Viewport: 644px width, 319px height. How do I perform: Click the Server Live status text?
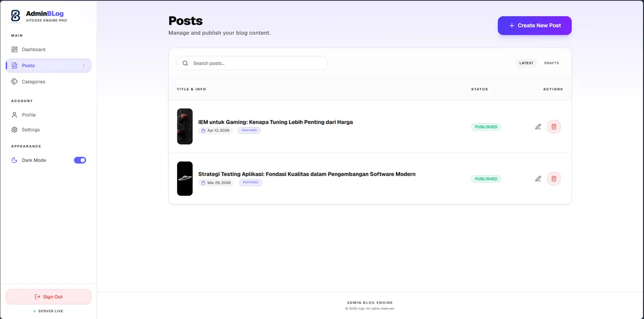pyautogui.click(x=51, y=311)
